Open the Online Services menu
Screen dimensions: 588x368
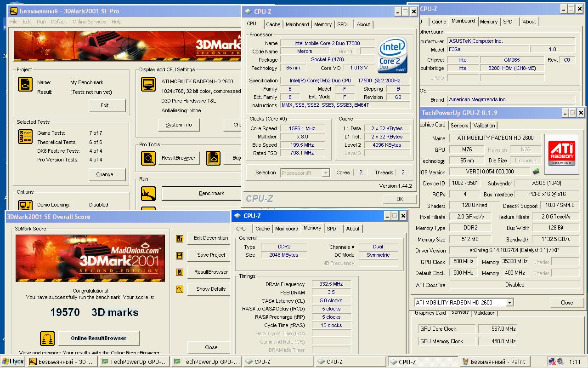pyautogui.click(x=90, y=22)
